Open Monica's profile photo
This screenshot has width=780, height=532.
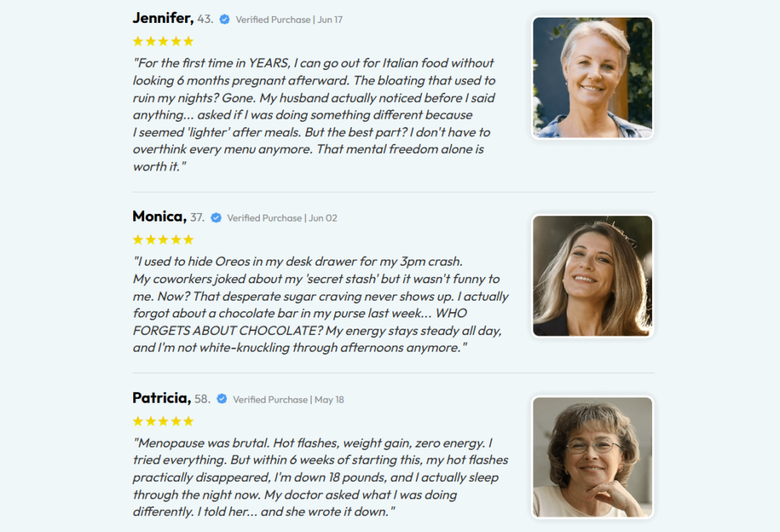(593, 276)
